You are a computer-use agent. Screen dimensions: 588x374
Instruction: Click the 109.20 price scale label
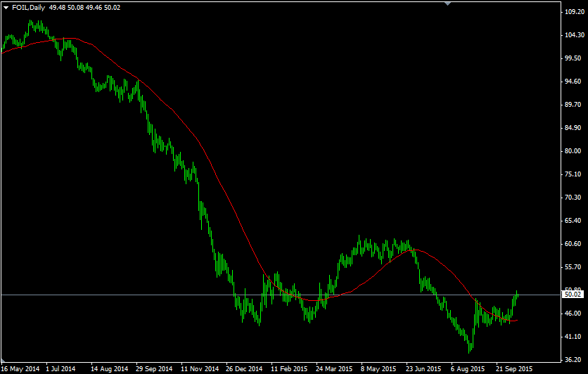point(575,12)
